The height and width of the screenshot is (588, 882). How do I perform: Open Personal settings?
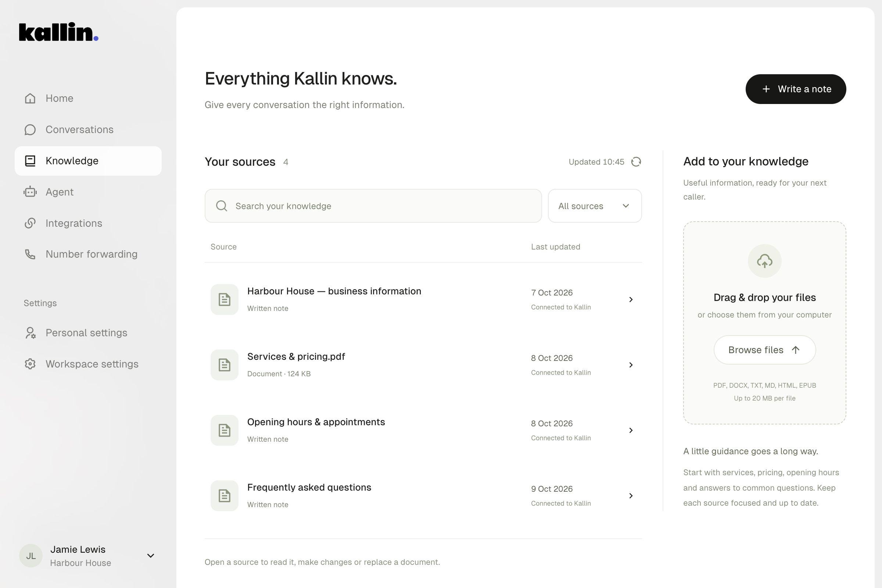pyautogui.click(x=88, y=333)
